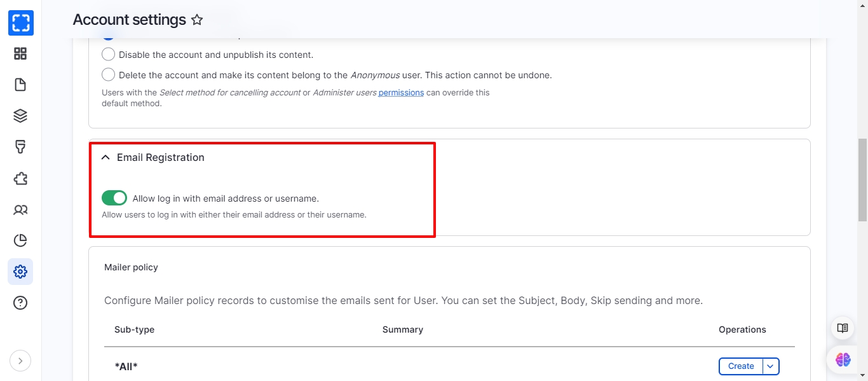Image resolution: width=868 pixels, height=381 pixels.
Task: Open the Extend puzzle icon in sidebar
Action: tap(20, 178)
